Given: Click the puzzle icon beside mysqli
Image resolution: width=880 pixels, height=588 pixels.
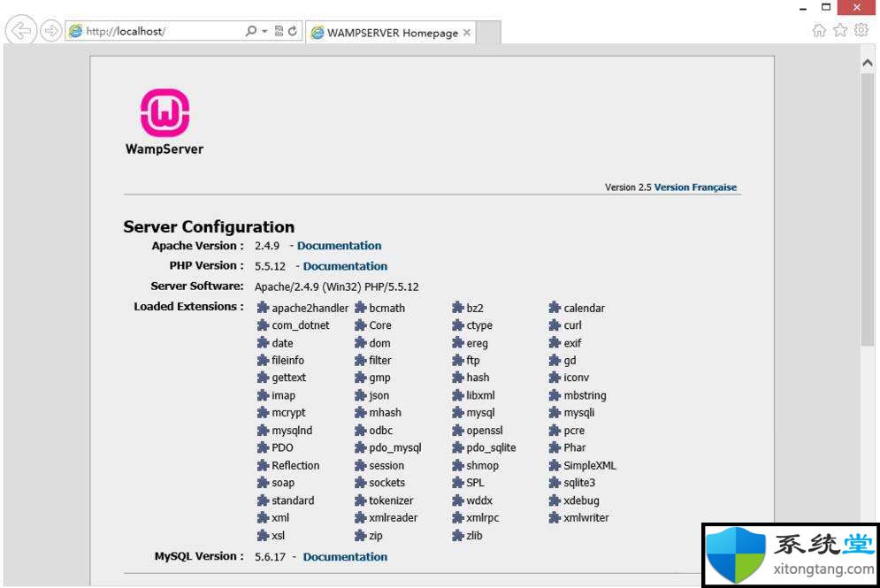Looking at the screenshot, I should click(x=555, y=412).
